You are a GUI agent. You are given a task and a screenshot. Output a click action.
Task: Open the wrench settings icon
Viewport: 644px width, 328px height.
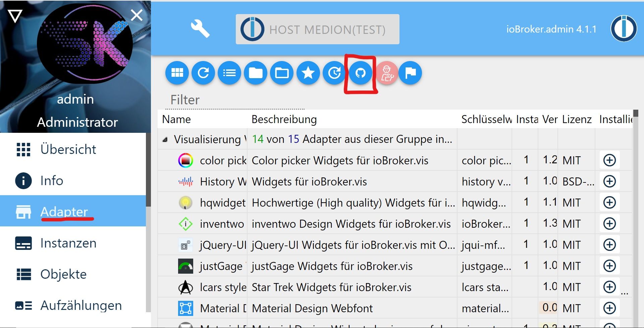tap(200, 29)
